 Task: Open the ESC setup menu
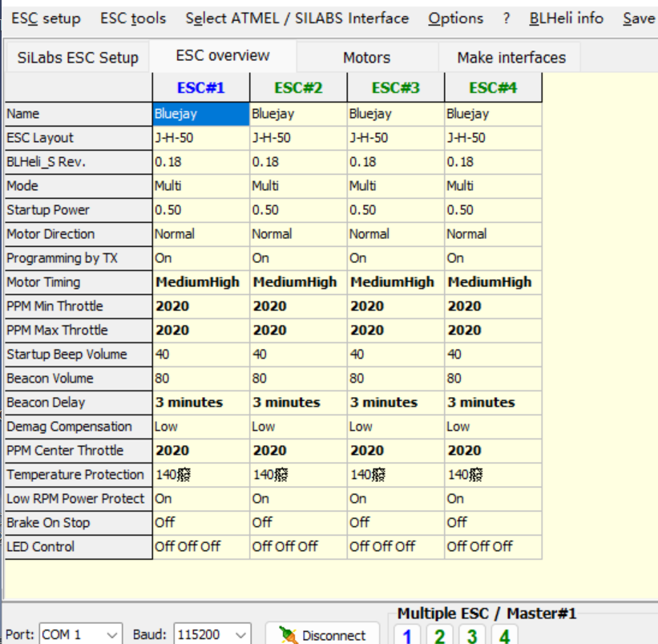(46, 18)
